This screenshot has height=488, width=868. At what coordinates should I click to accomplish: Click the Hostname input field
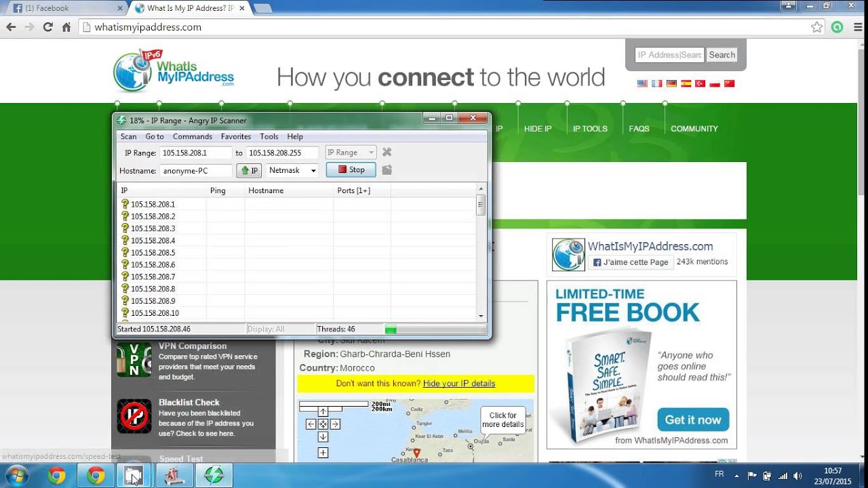196,171
